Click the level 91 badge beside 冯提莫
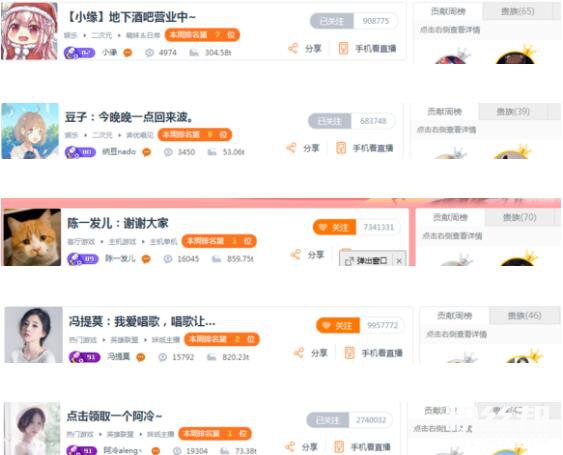Image resolution: width=563 pixels, height=455 pixels. 84,357
